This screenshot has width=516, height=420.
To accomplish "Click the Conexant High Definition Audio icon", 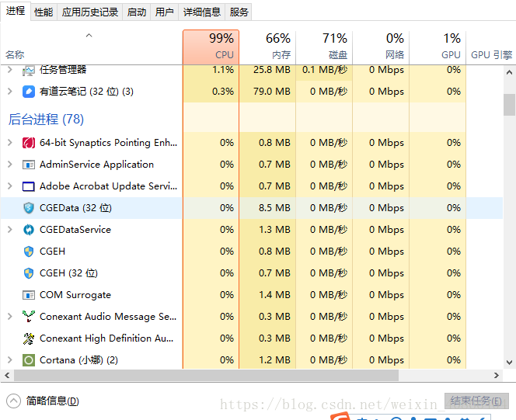I will [29, 338].
